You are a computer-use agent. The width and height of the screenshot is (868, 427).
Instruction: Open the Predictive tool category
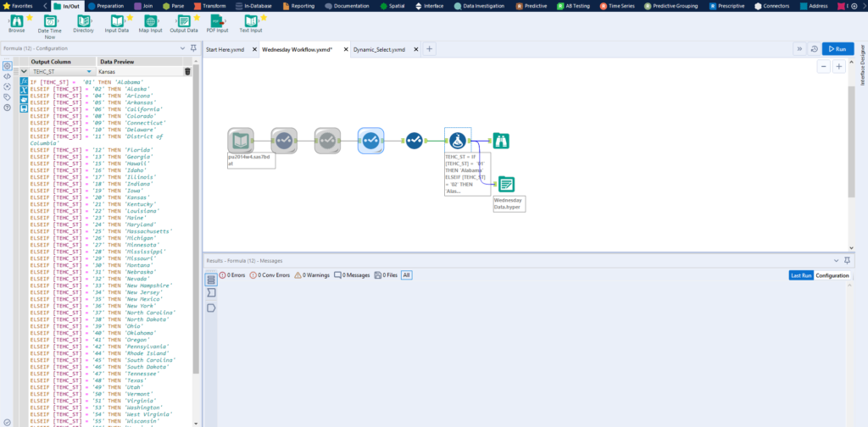point(531,6)
